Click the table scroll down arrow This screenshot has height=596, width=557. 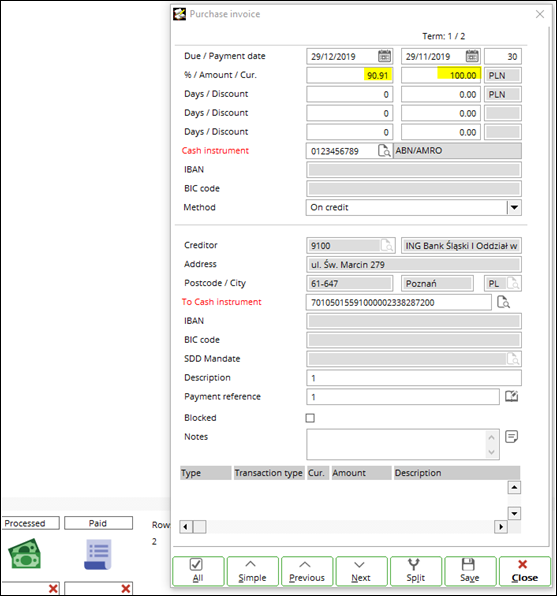[x=514, y=514]
